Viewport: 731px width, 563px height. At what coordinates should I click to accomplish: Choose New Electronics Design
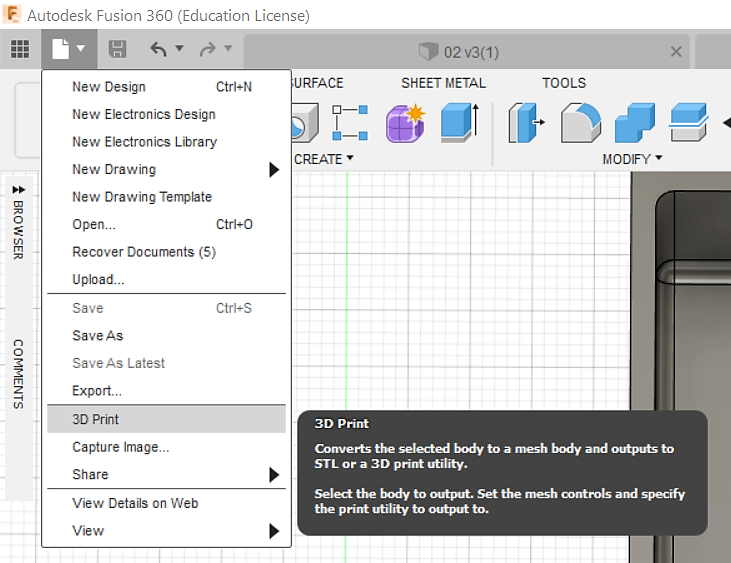pyautogui.click(x=166, y=114)
